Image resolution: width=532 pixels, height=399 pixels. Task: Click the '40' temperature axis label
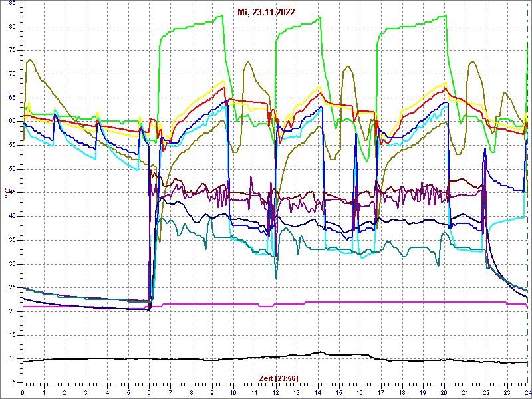11,217
